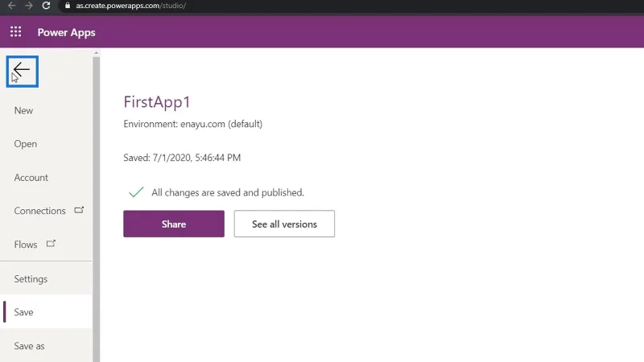644x362 pixels.
Task: Click the browser reload icon
Action: [x=46, y=6]
